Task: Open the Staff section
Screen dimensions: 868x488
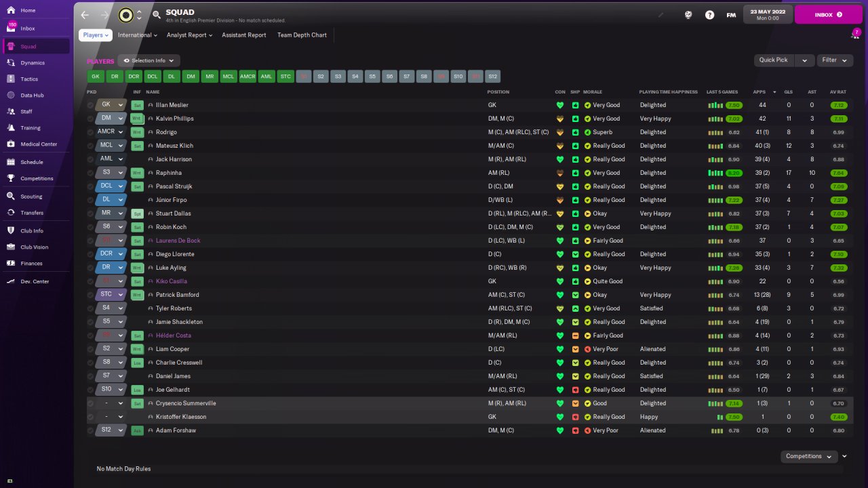Action: pos(26,112)
